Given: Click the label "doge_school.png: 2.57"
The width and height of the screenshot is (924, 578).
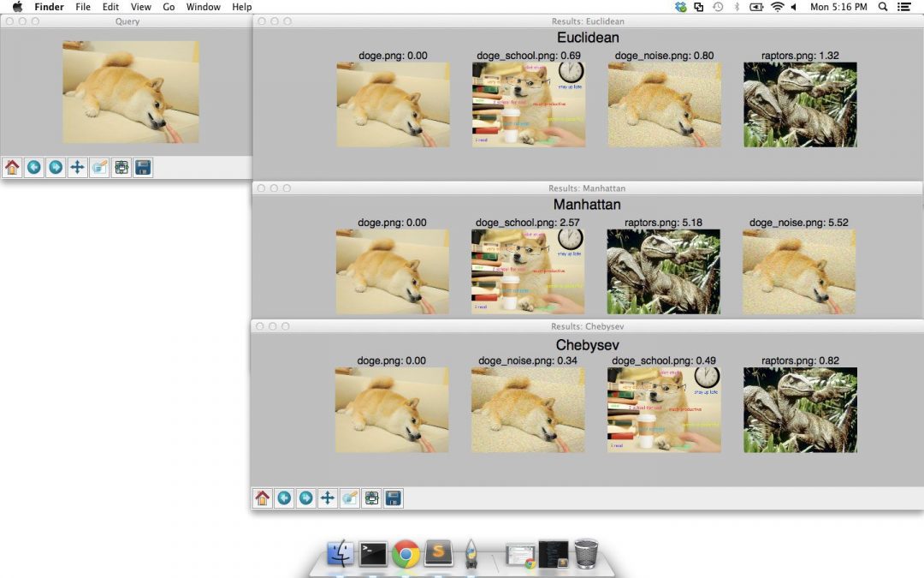Looking at the screenshot, I should (528, 223).
